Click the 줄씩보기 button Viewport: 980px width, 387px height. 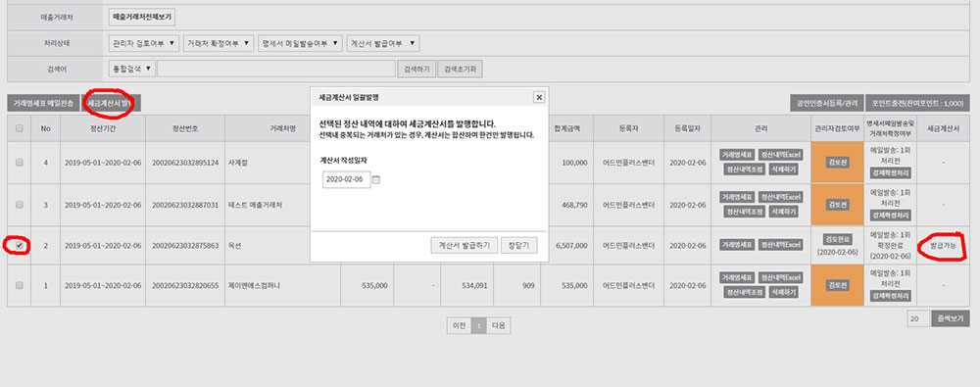point(951,318)
